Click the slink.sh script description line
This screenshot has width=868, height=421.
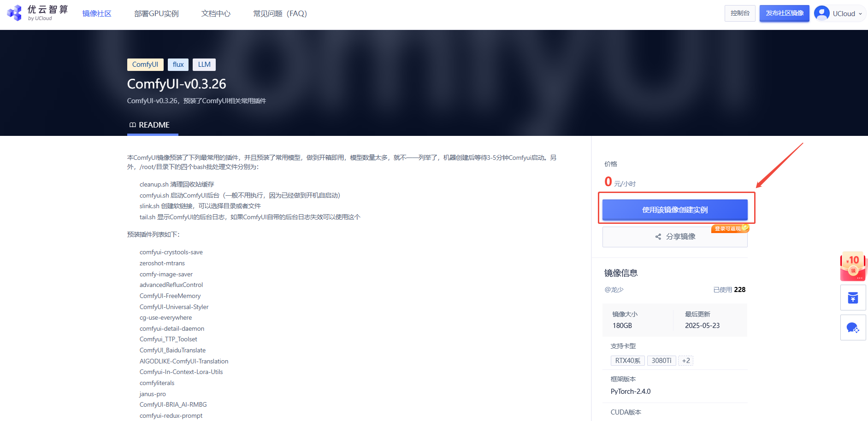pos(200,206)
